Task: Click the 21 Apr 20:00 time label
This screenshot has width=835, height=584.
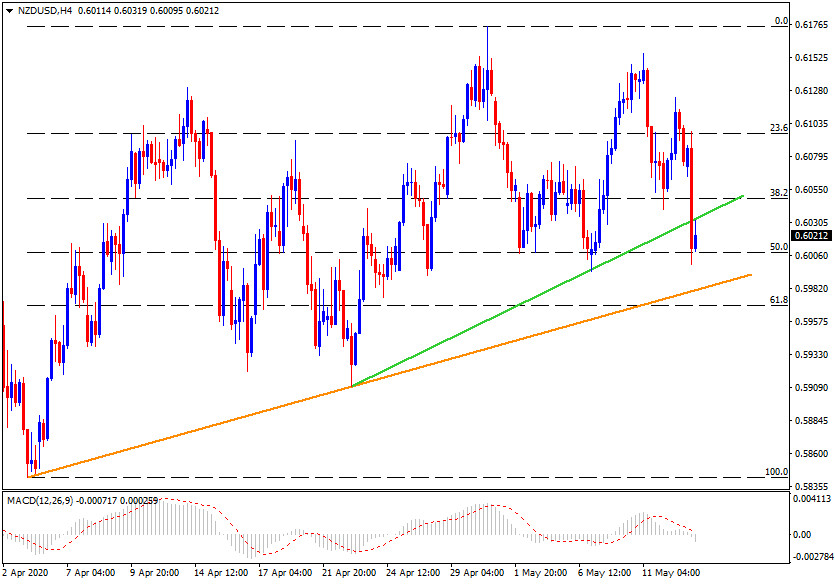Action: [349, 574]
